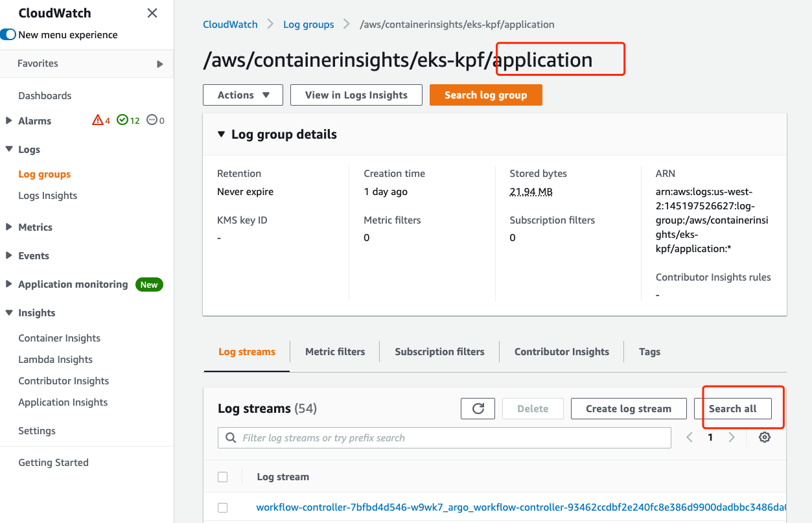Go to CloudWatch breadcrumb link
Viewport: 812px width, 523px height.
click(230, 24)
